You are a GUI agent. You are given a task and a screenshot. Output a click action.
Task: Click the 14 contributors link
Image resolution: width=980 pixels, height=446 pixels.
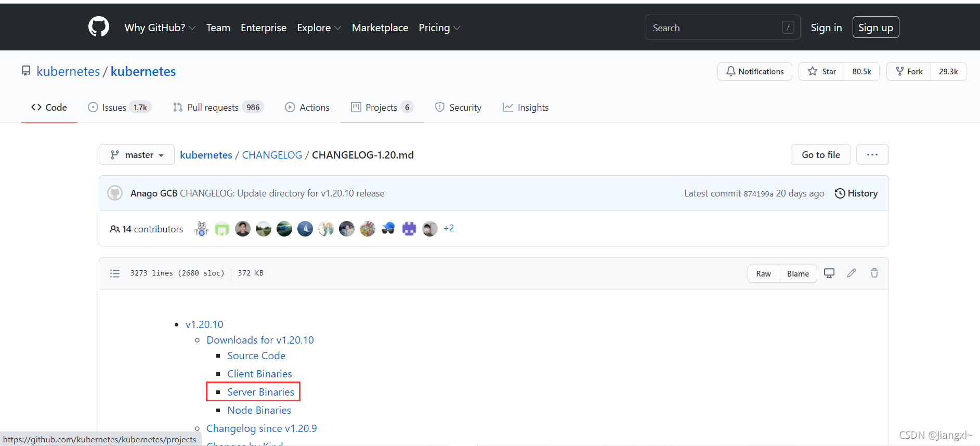click(146, 229)
